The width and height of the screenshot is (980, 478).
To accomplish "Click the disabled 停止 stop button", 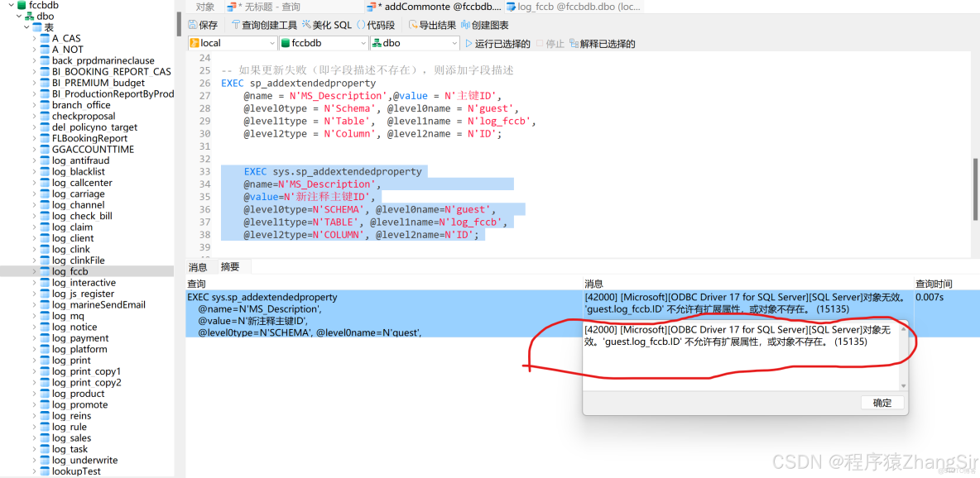I will [550, 43].
